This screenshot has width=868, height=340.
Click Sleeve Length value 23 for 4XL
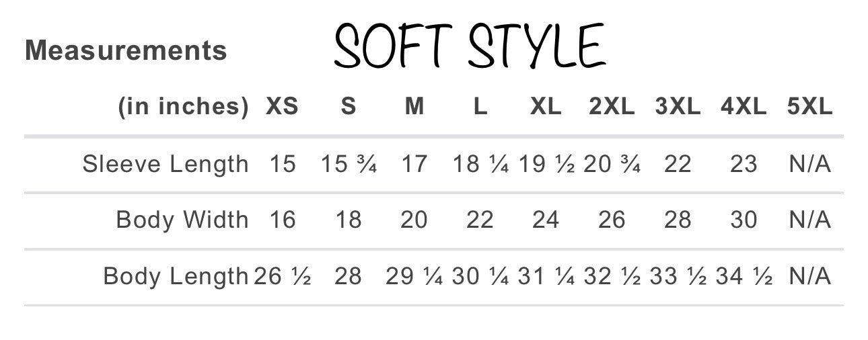click(744, 164)
